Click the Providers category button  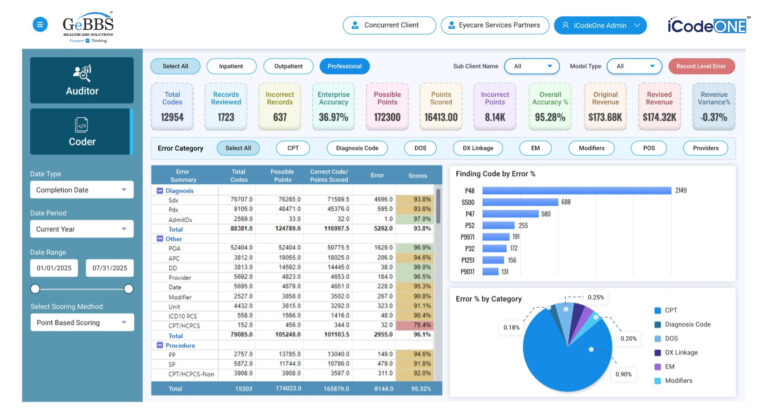pyautogui.click(x=705, y=148)
